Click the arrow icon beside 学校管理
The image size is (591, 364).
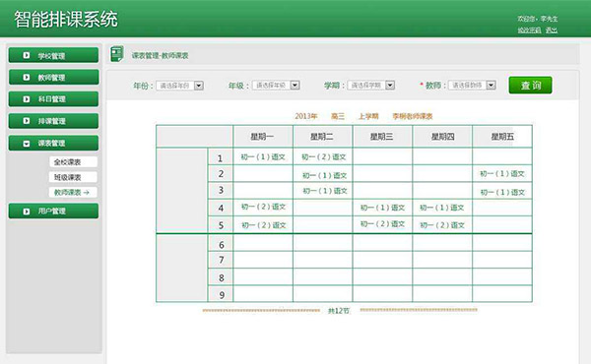26,55
